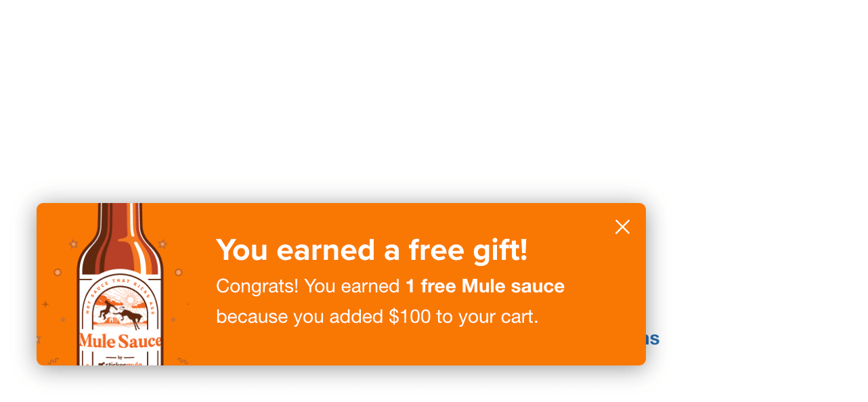The height and width of the screenshot is (402, 868).
Task: Click the Sticker Mule logo on the bottle
Action: [121, 363]
